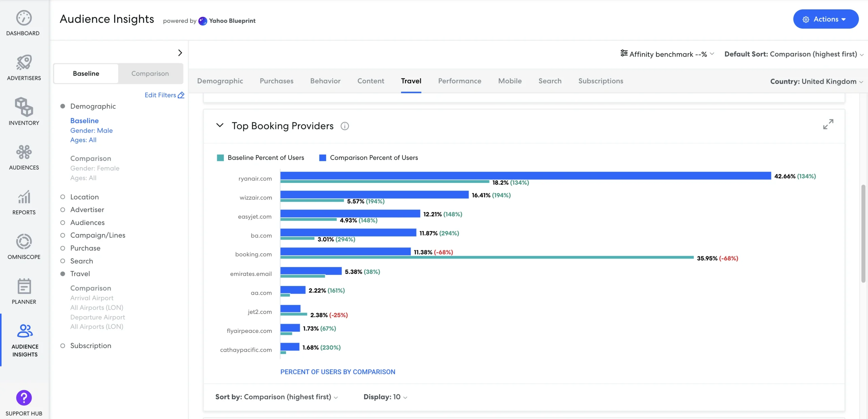The height and width of the screenshot is (419, 868).
Task: Toggle Comparison Percent of Users legend swatch
Action: (x=322, y=158)
